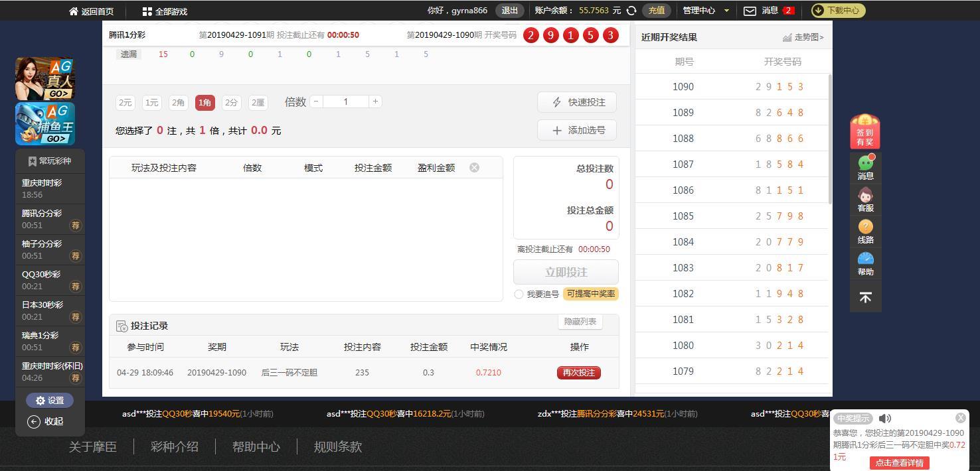The width and height of the screenshot is (980, 471).
Task: Click 退出 logout button
Action: 509,11
